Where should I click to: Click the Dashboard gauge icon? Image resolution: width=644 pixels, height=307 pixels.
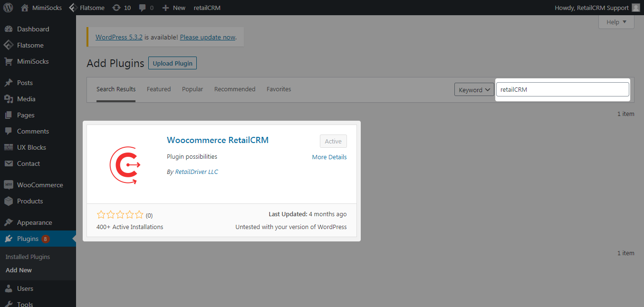pos(9,29)
